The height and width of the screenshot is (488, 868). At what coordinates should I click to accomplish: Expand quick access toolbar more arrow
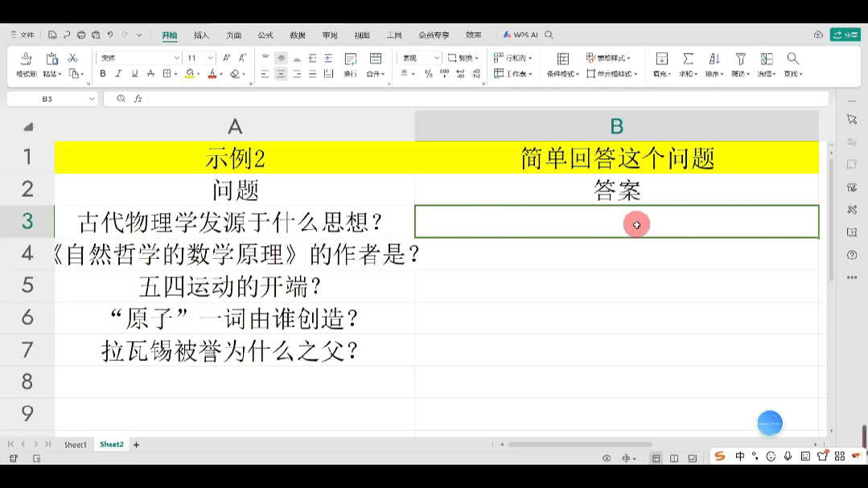coord(139,35)
